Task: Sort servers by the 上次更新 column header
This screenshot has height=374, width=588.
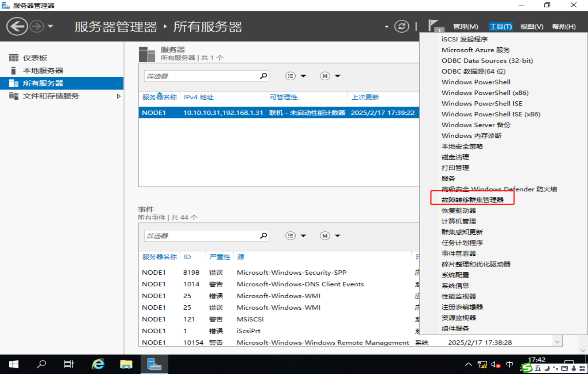Action: 365,97
